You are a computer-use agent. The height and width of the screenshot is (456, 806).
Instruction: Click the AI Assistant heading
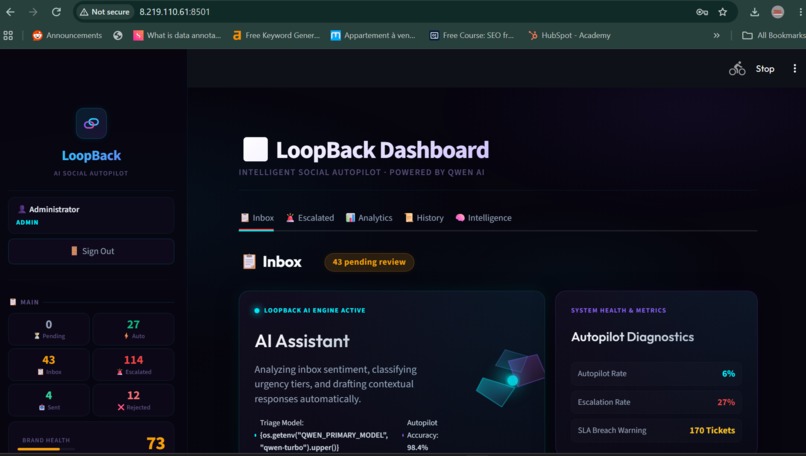pos(302,341)
